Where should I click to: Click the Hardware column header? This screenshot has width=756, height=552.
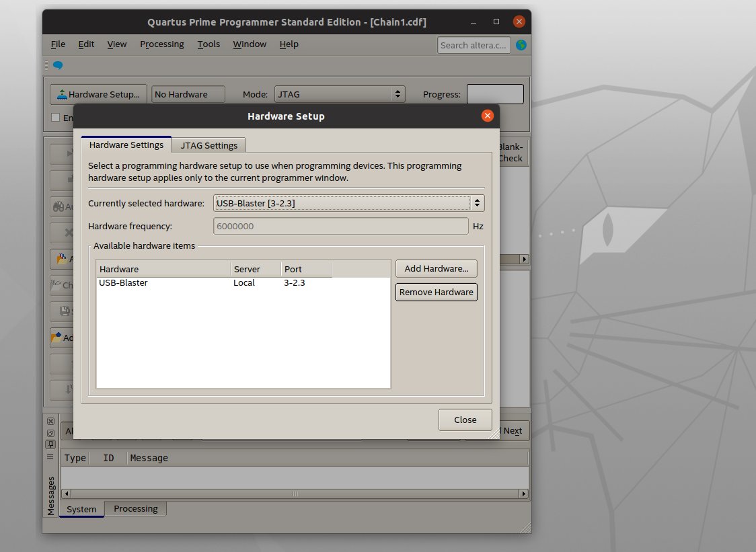[x=163, y=269]
